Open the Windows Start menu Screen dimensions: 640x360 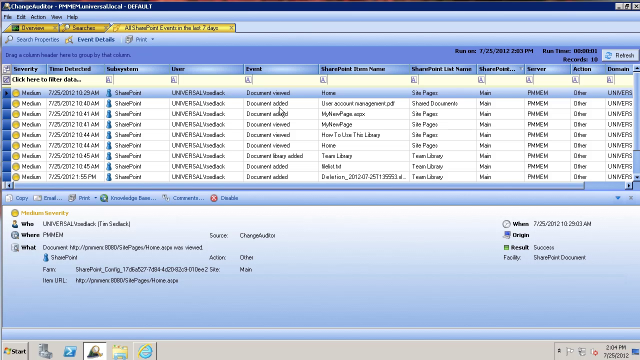[x=15, y=351]
